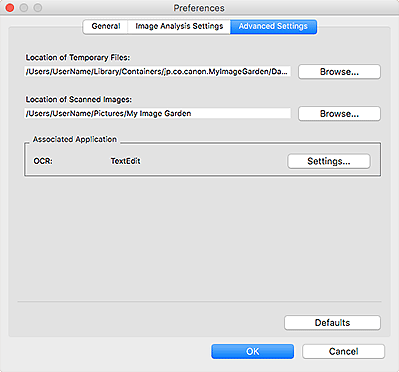This screenshot has width=399, height=372.
Task: Click the OCR label
Action: [x=43, y=161]
